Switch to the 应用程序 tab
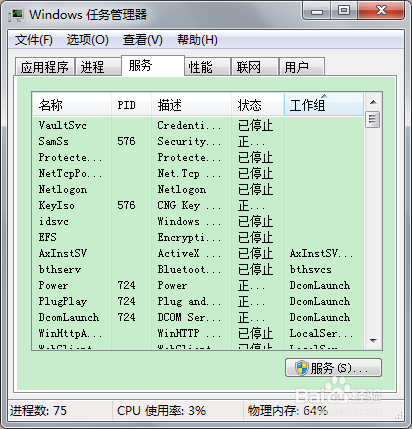The image size is (412, 429). tap(45, 67)
